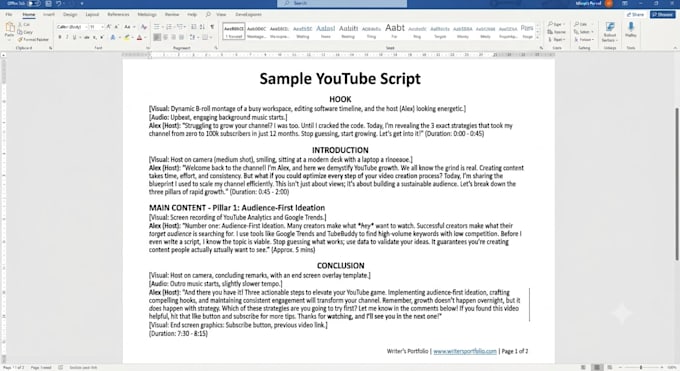The height and width of the screenshot is (371, 680).
Task: Switch to the Insert tab
Action: click(49, 14)
